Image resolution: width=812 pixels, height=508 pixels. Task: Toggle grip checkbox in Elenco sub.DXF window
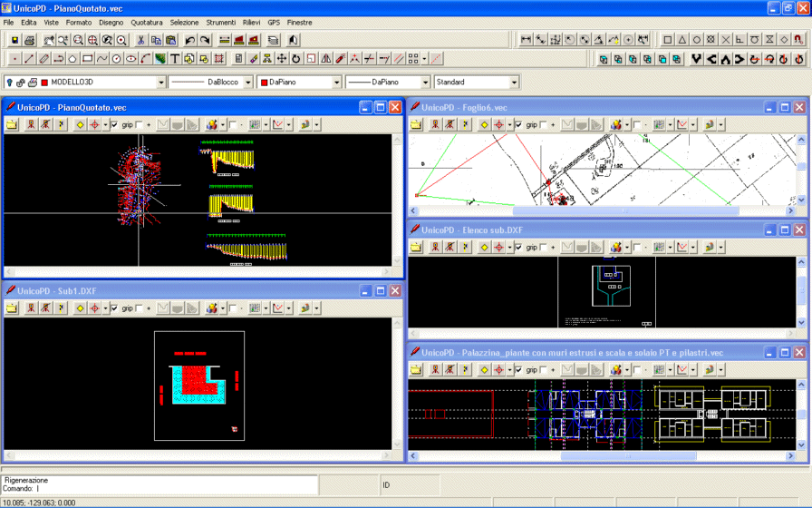[518, 248]
